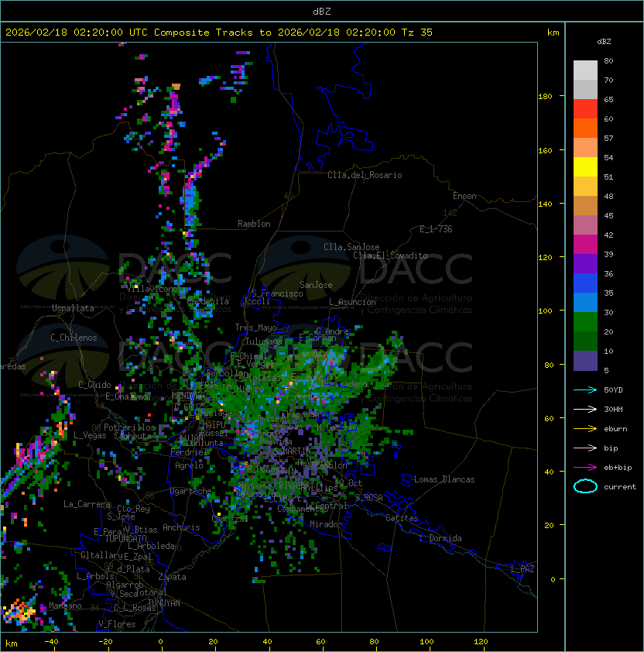This screenshot has width=644, height=652.
Task: Click the magenta eb+bip arrow icon
Action: point(585,468)
